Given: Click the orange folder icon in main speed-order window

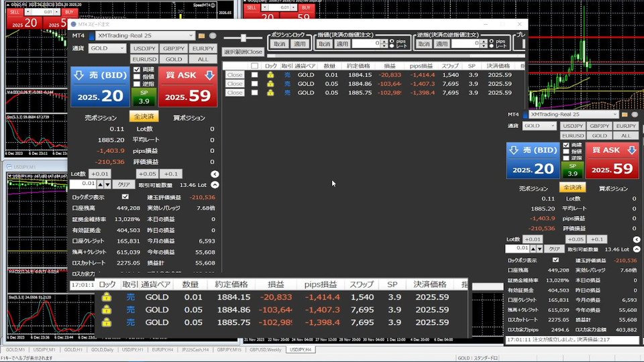Looking at the screenshot, I should [201, 36].
